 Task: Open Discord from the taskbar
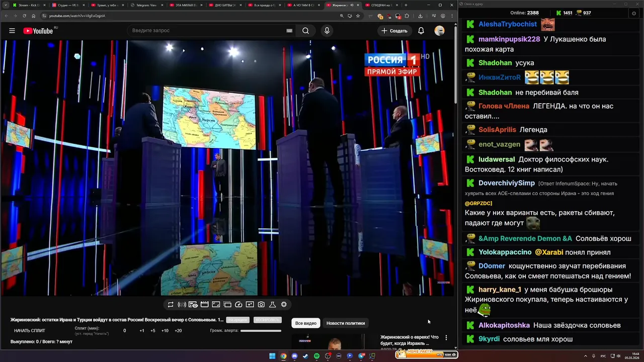(x=294, y=356)
